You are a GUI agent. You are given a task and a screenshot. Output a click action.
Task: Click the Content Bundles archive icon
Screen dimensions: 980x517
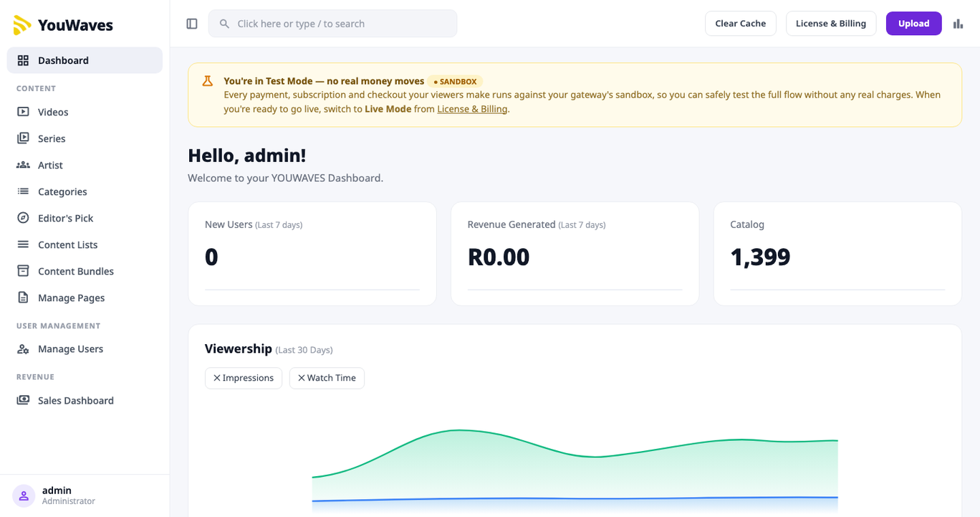[24, 271]
